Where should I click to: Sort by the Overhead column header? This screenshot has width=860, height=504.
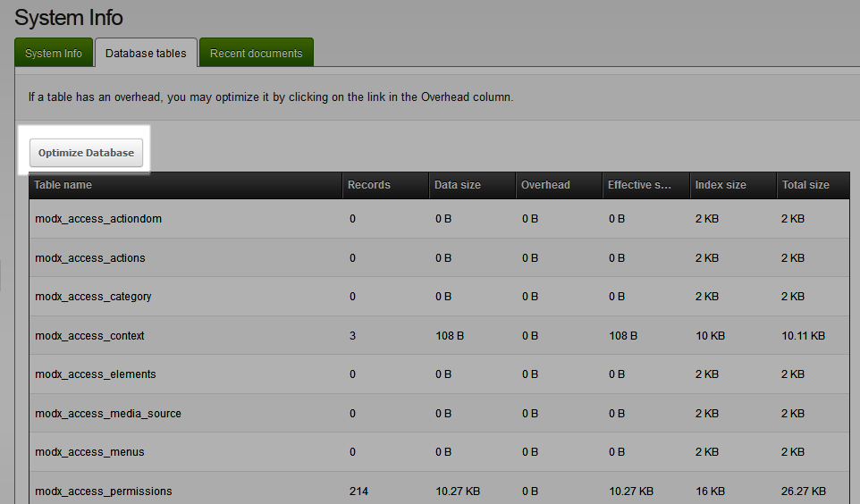545,185
